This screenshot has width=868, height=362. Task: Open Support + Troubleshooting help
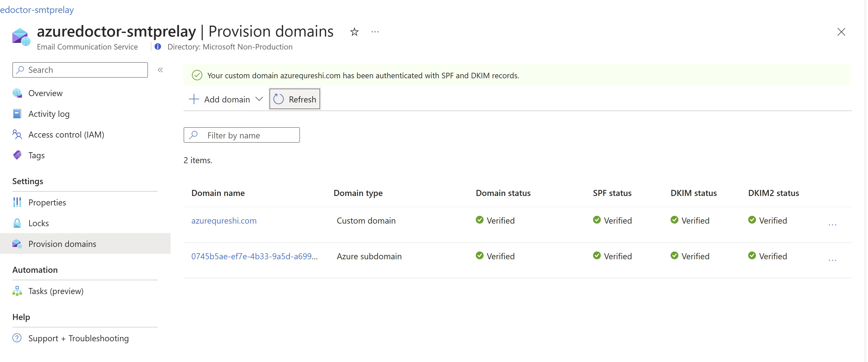(78, 338)
